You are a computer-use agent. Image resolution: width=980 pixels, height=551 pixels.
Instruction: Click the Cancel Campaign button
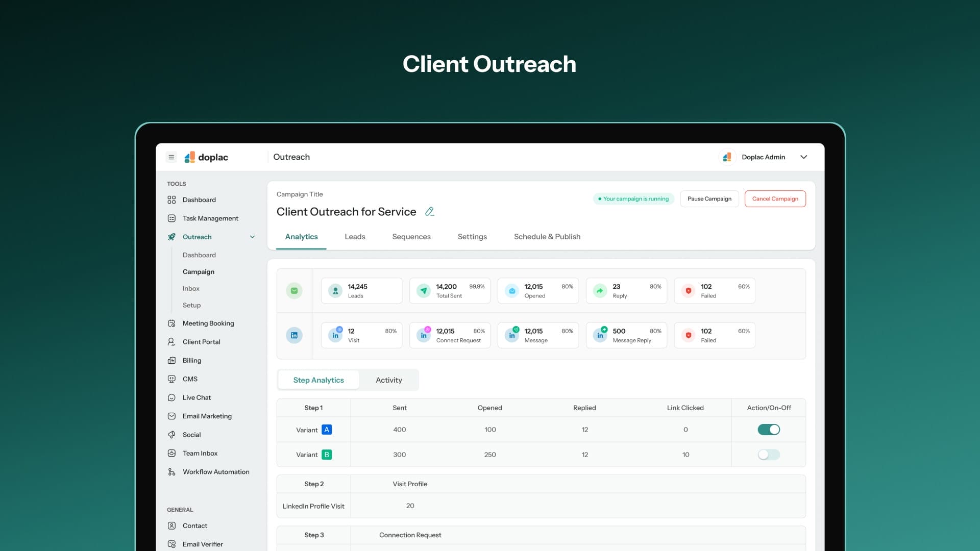tap(775, 199)
